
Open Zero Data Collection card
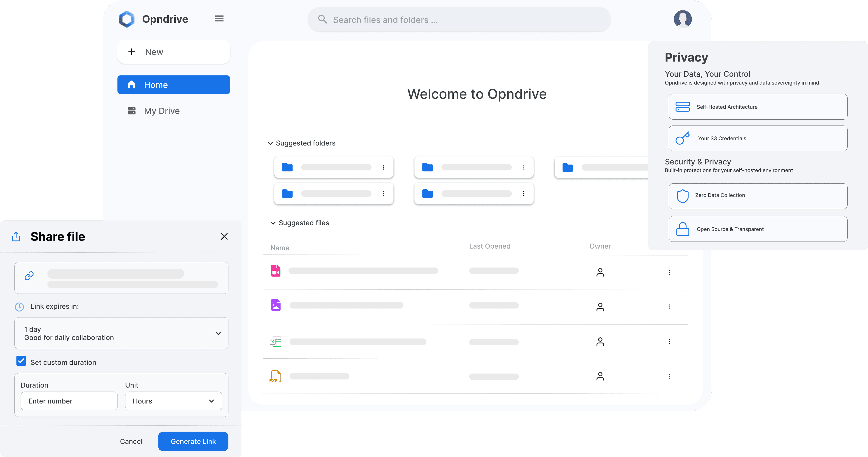758,196
